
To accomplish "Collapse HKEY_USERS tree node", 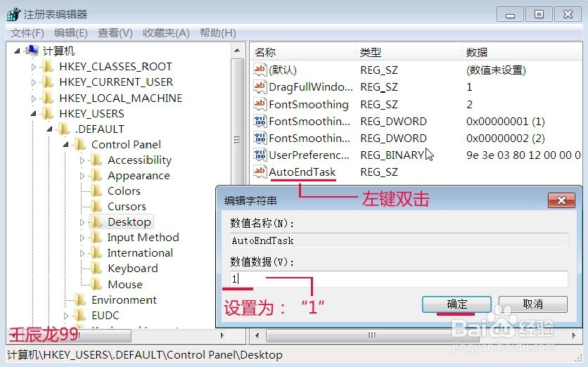I will 33,114.
